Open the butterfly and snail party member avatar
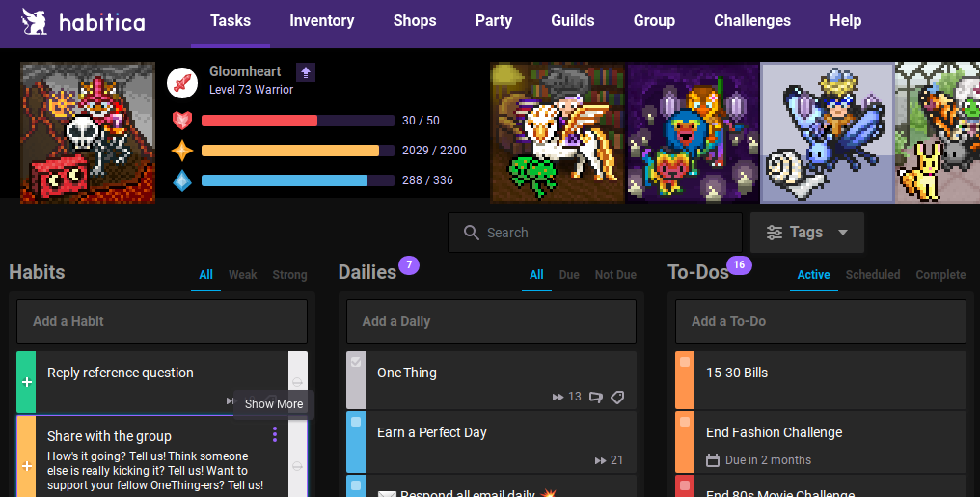Viewport: 980px width, 497px height. pyautogui.click(x=828, y=132)
